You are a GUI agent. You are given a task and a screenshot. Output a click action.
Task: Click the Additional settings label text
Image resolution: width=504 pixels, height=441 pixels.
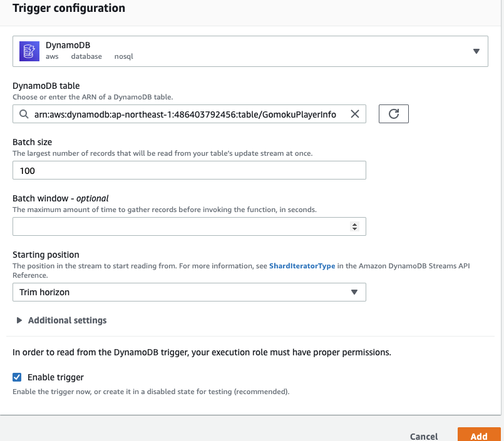[x=67, y=320]
